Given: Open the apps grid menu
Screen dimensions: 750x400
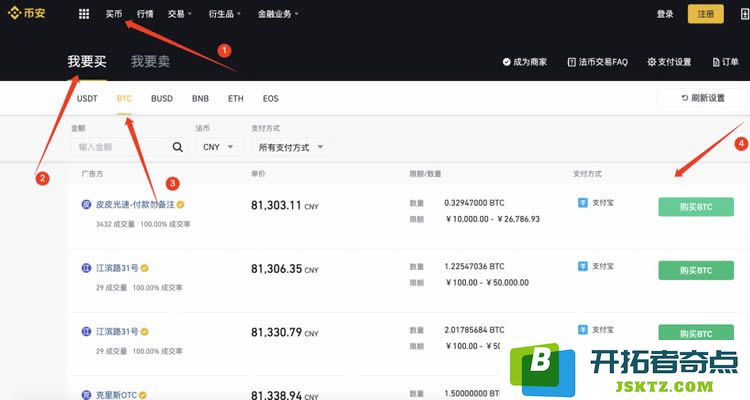Looking at the screenshot, I should pyautogui.click(x=84, y=14).
